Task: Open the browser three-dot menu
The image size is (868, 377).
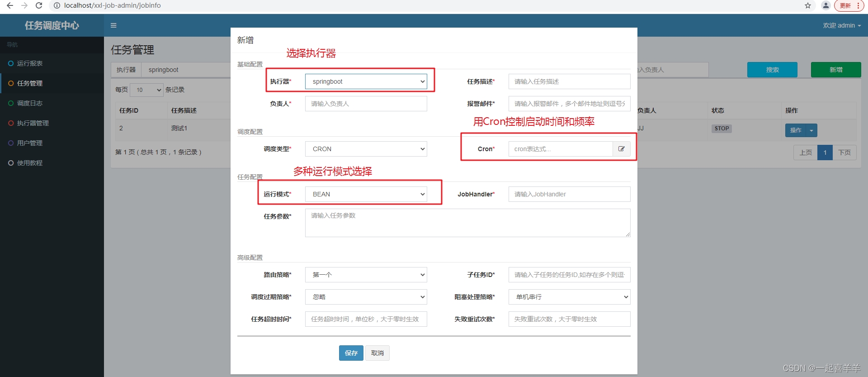Action: pos(858,5)
